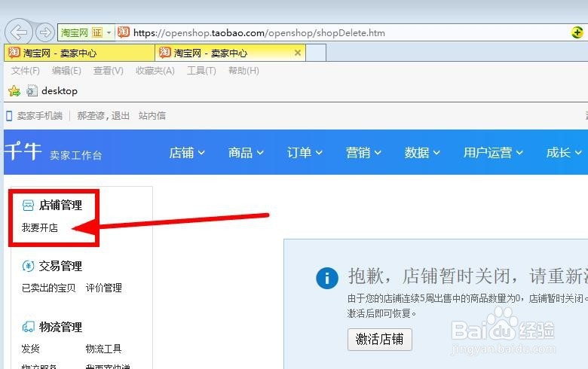The height and width of the screenshot is (369, 588).
Task: Click the 物流管理 truck icon in the sidebar
Action: tap(28, 327)
